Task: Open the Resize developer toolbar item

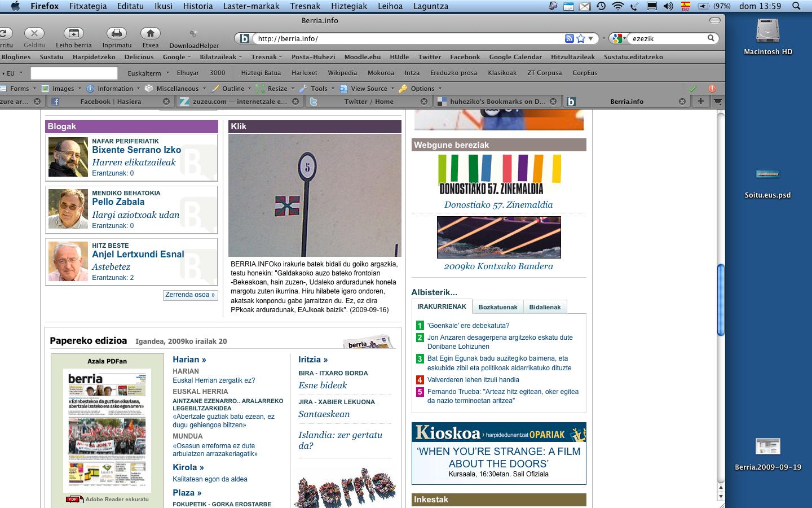Action: tap(277, 89)
